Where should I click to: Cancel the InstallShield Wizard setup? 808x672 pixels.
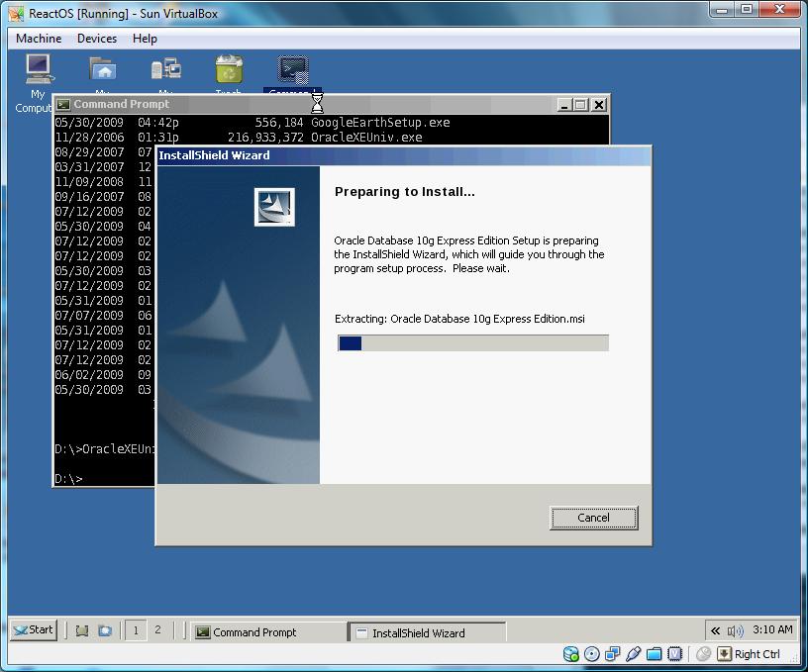[x=593, y=518]
